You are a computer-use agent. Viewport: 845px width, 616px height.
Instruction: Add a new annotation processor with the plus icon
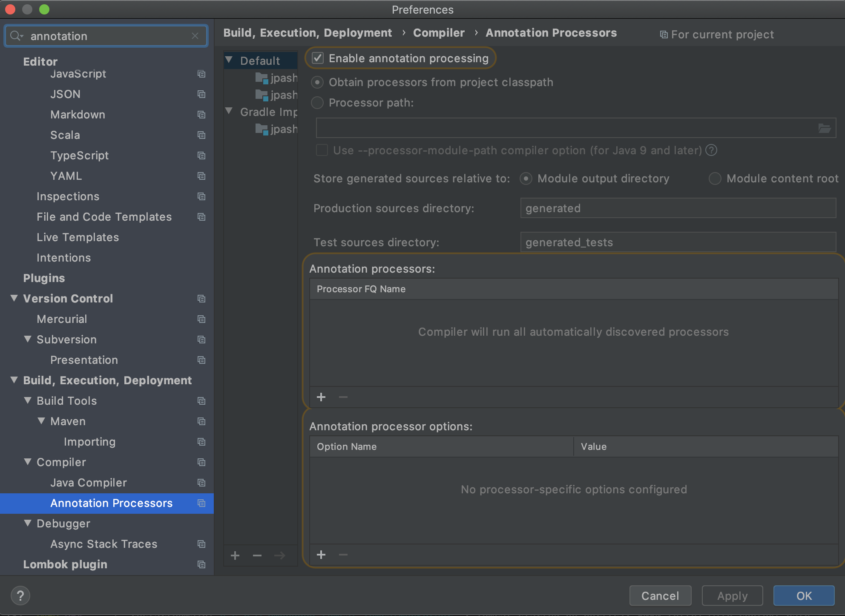point(321,397)
